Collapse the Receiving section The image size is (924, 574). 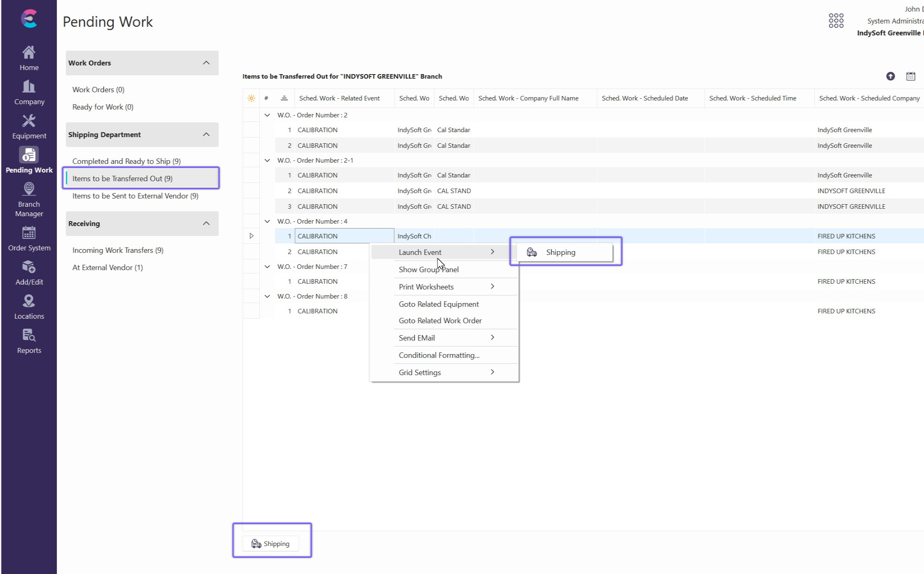tap(206, 224)
